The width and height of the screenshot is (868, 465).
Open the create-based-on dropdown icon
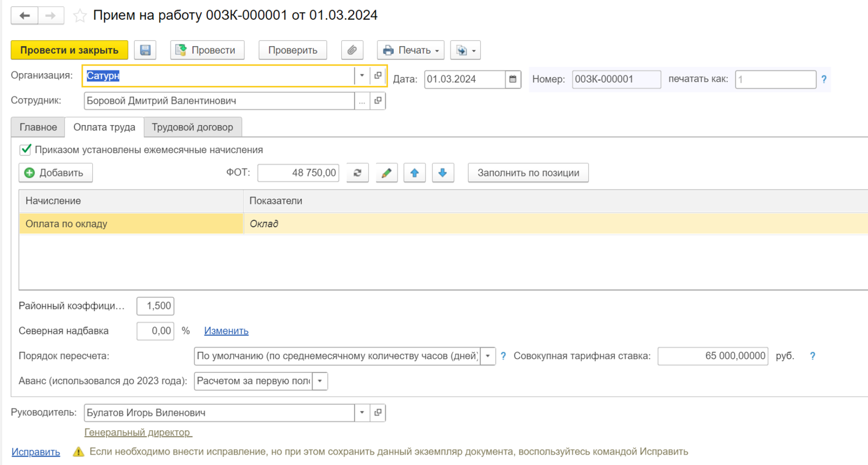pyautogui.click(x=466, y=50)
